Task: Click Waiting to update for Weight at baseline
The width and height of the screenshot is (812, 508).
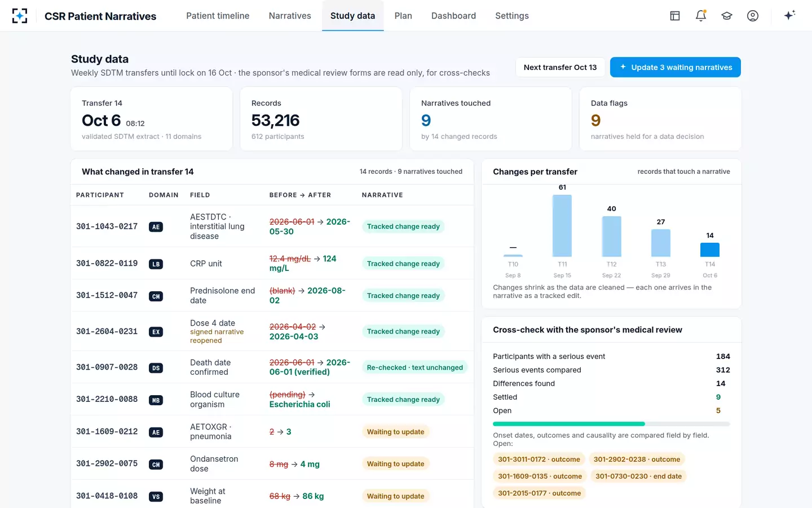Action: point(395,496)
